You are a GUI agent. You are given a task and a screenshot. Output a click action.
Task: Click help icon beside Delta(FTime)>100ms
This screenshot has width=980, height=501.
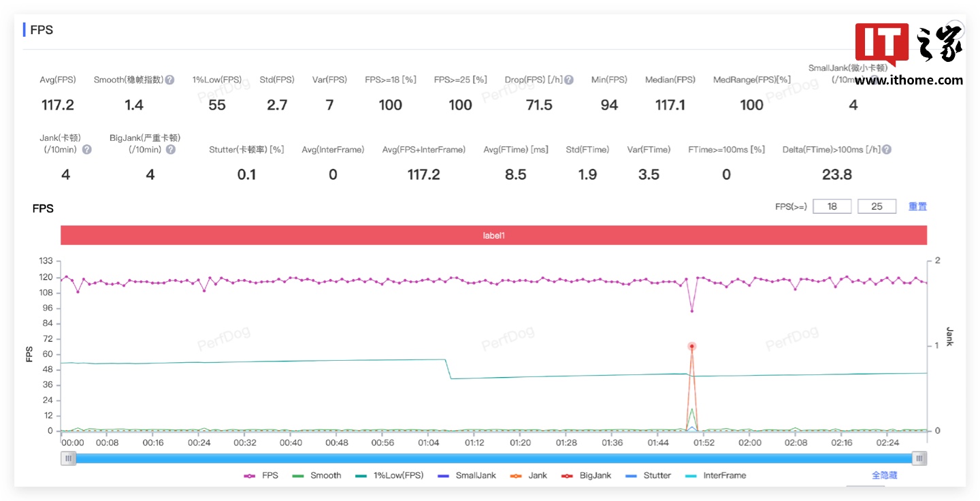tap(887, 150)
